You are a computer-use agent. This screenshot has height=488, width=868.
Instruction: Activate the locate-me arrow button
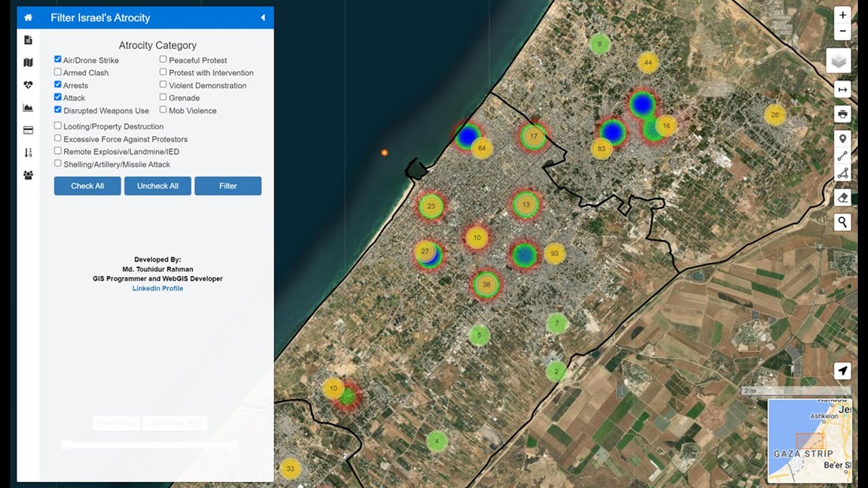[x=842, y=371]
